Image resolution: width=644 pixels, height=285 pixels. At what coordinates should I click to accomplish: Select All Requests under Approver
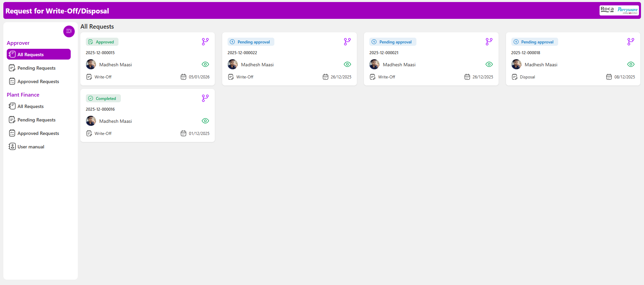[x=38, y=55]
